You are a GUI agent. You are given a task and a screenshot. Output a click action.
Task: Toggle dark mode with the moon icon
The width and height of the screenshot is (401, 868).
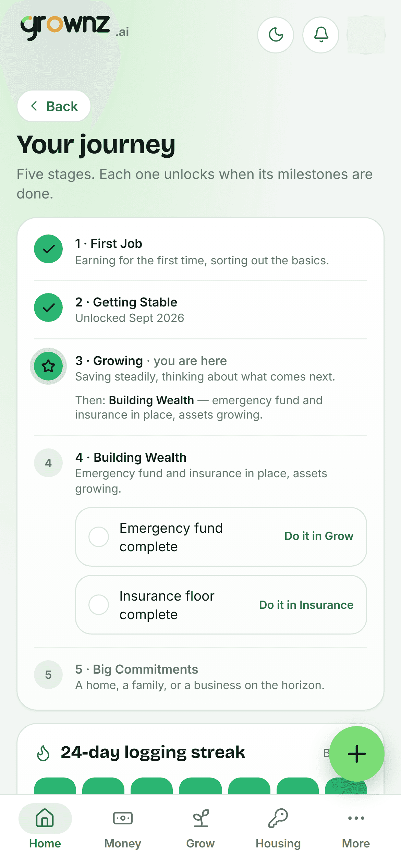point(276,35)
